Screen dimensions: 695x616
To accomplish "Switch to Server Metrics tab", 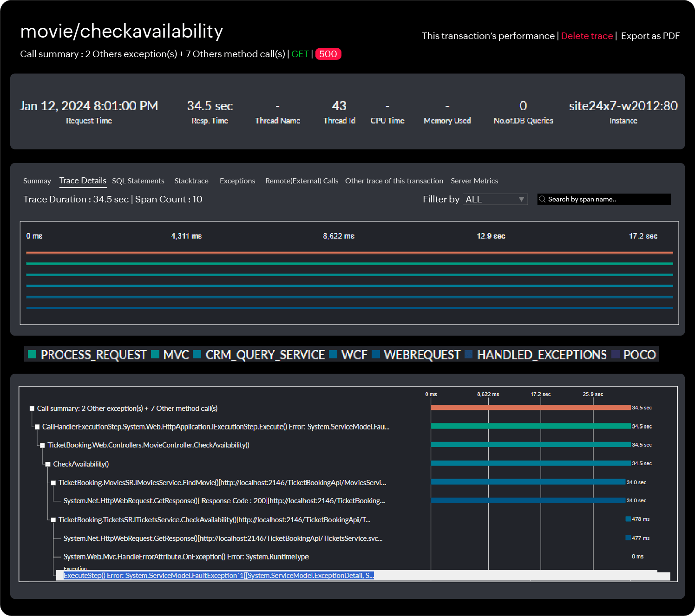I will point(474,181).
